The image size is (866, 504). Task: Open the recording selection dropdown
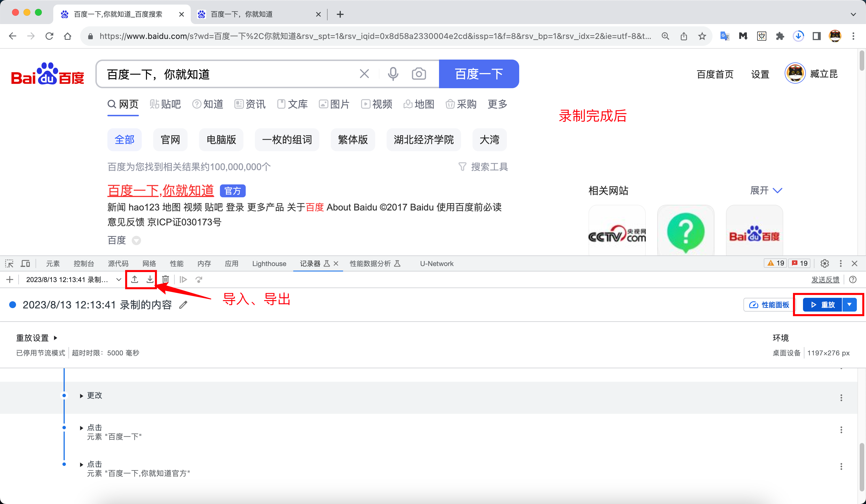click(119, 279)
